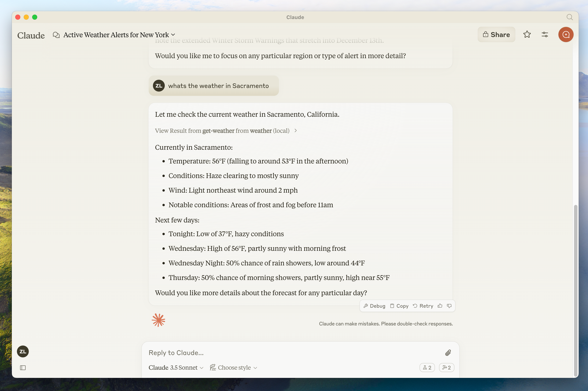Open the prompts attachment count badge
The width and height of the screenshot is (588, 391).
click(x=427, y=368)
